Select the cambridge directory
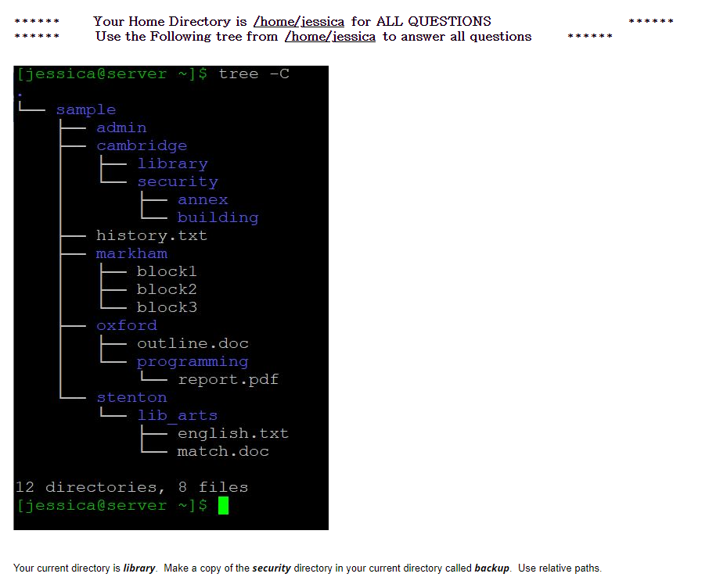716x588 pixels. (x=142, y=145)
